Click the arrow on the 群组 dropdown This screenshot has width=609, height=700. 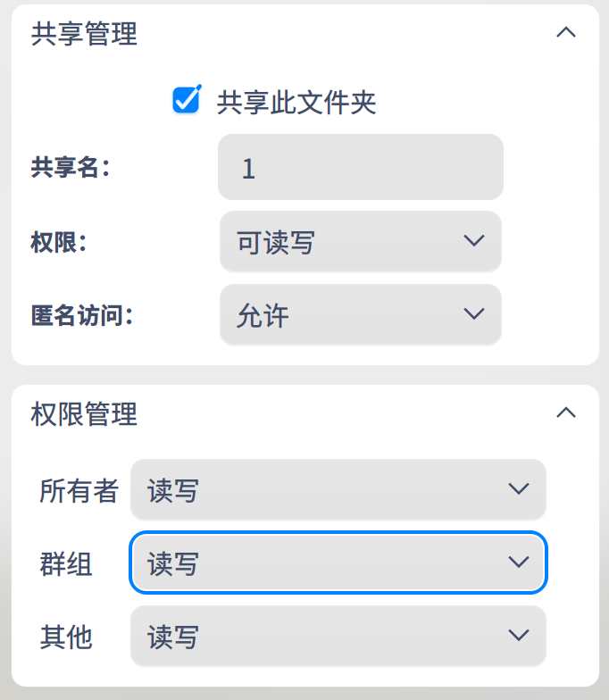pyautogui.click(x=518, y=562)
